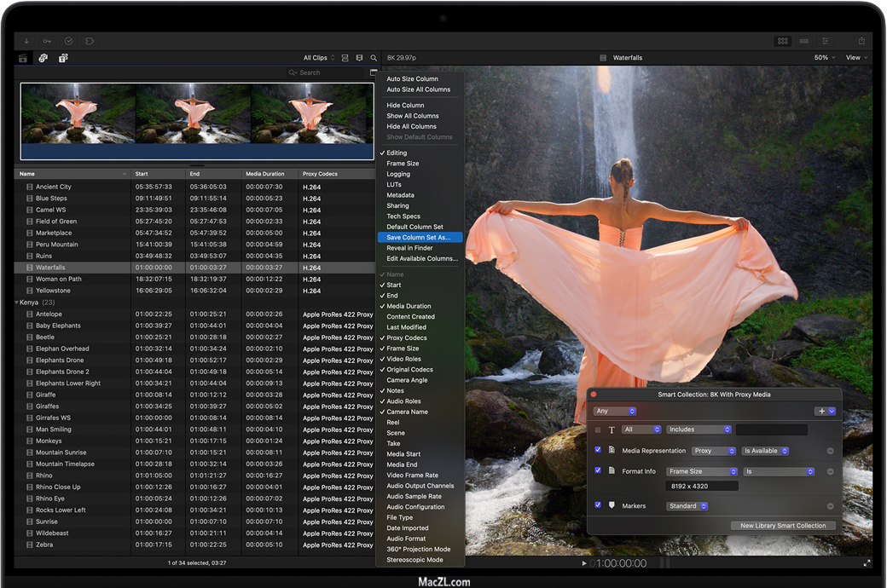887x588 pixels.
Task: Click New Library Smart Collection button
Action: [x=782, y=526]
